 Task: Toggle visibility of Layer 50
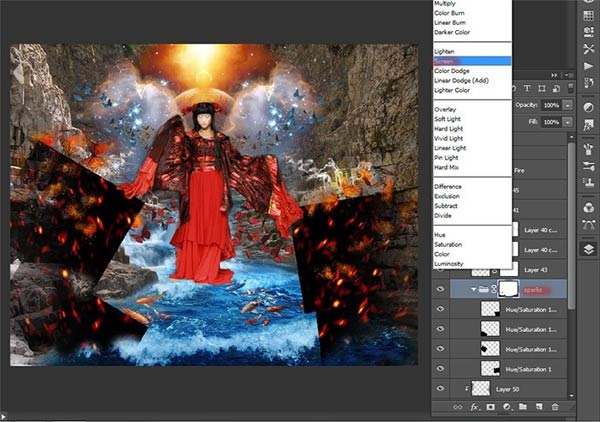pyautogui.click(x=440, y=388)
